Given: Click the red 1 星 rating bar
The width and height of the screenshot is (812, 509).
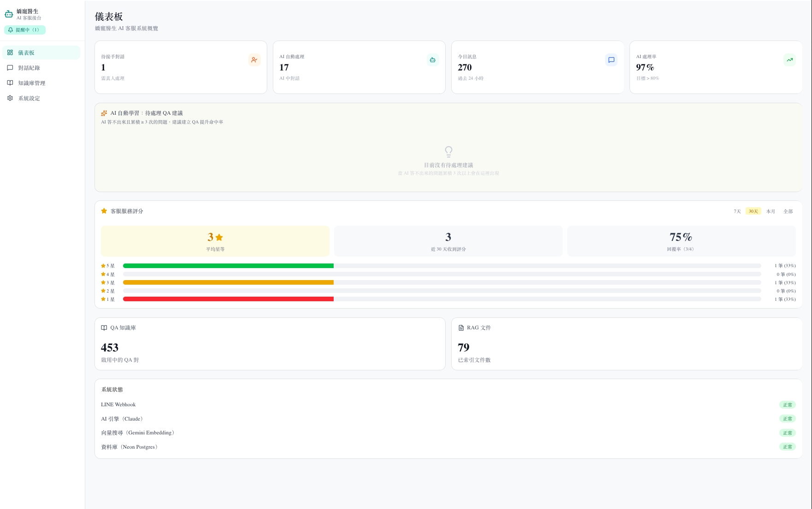Looking at the screenshot, I should click(228, 299).
